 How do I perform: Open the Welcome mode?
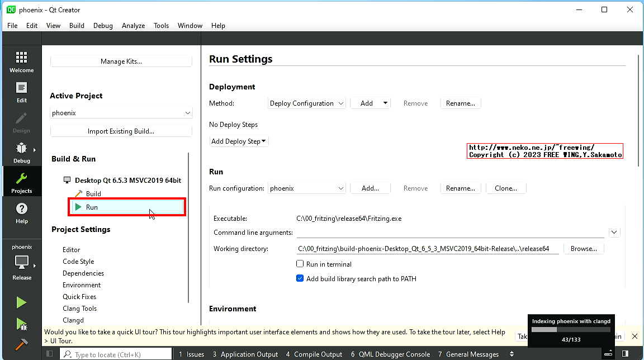21,62
